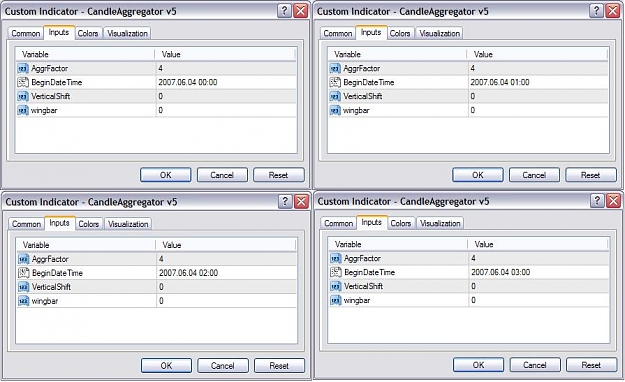This screenshot has height=382, width=625.
Task: Confirm with OK in 00:00 dialog
Action: pos(166,175)
